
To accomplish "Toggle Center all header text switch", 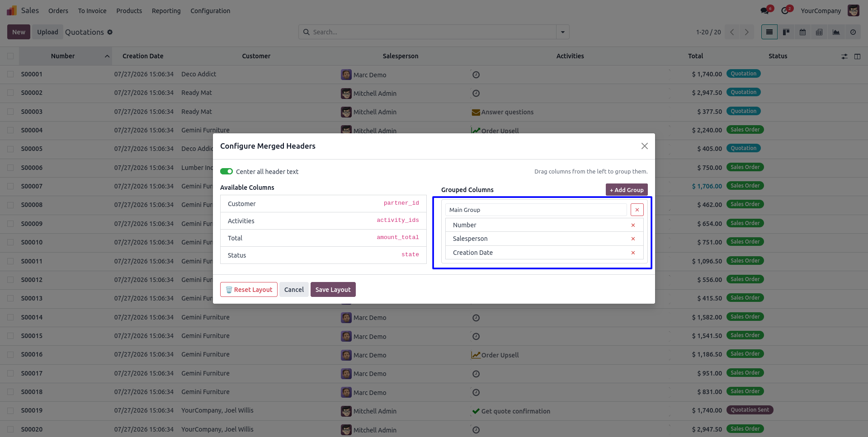I will (x=226, y=171).
